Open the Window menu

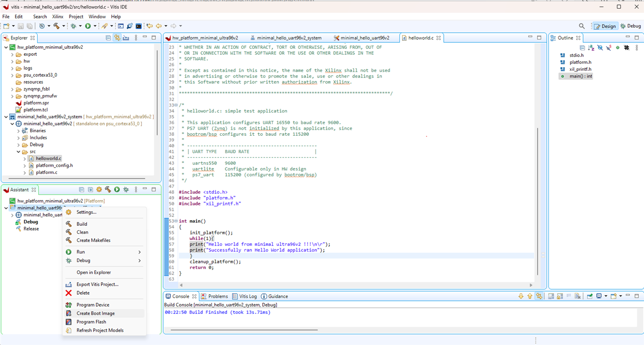pyautogui.click(x=97, y=17)
